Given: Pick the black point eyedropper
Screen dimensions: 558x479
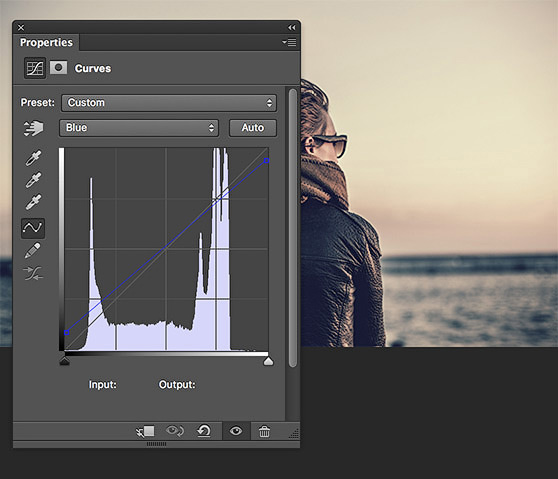Looking at the screenshot, I should pos(33,158).
